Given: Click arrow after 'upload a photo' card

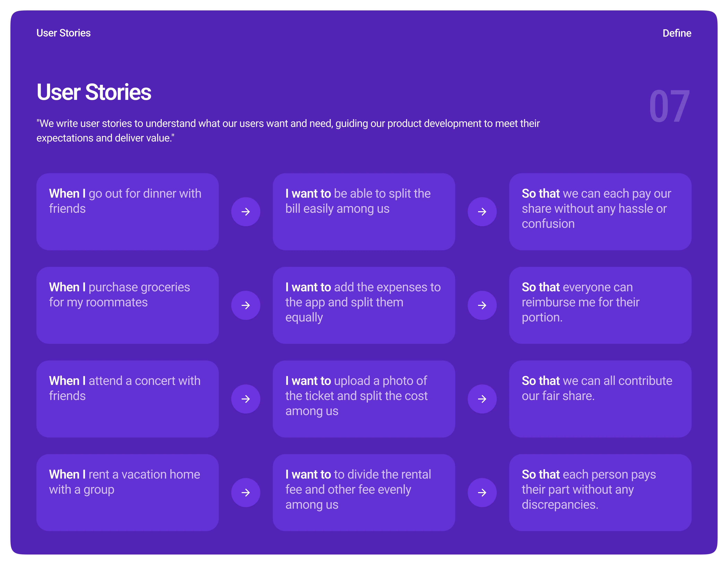Looking at the screenshot, I should pos(482,399).
